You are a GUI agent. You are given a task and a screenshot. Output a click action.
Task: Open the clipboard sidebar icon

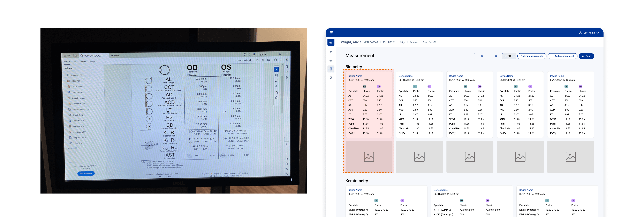(x=331, y=53)
